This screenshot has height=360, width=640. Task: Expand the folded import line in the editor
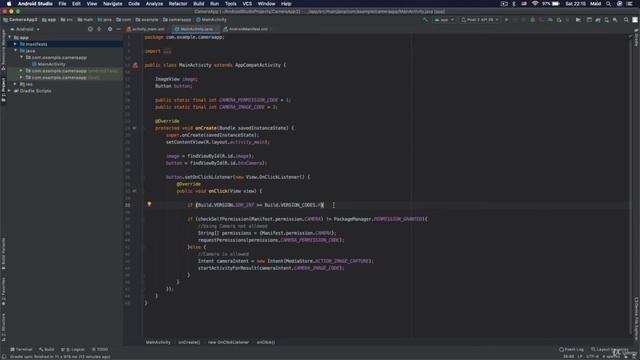(x=167, y=51)
